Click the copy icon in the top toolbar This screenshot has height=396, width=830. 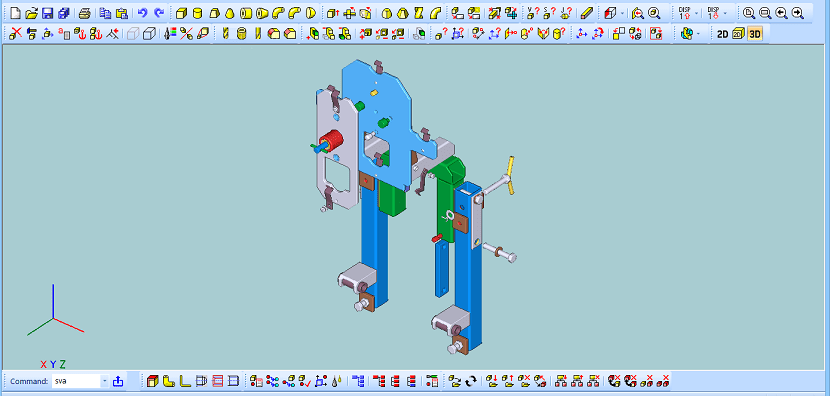pos(105,13)
